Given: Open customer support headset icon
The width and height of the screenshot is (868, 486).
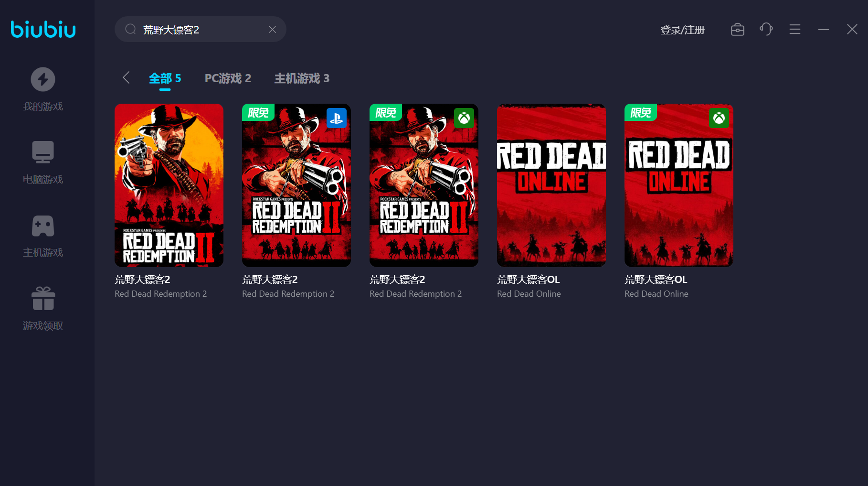Looking at the screenshot, I should coord(766,30).
